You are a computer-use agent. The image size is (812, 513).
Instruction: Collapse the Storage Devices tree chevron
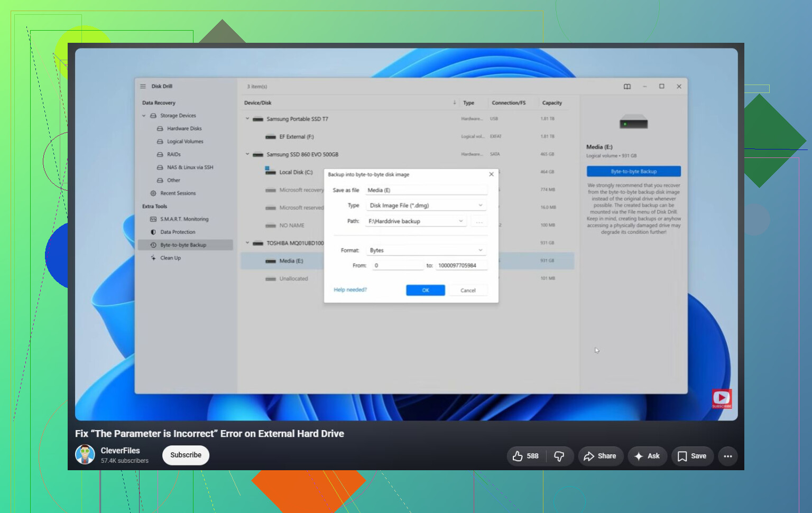pos(144,116)
